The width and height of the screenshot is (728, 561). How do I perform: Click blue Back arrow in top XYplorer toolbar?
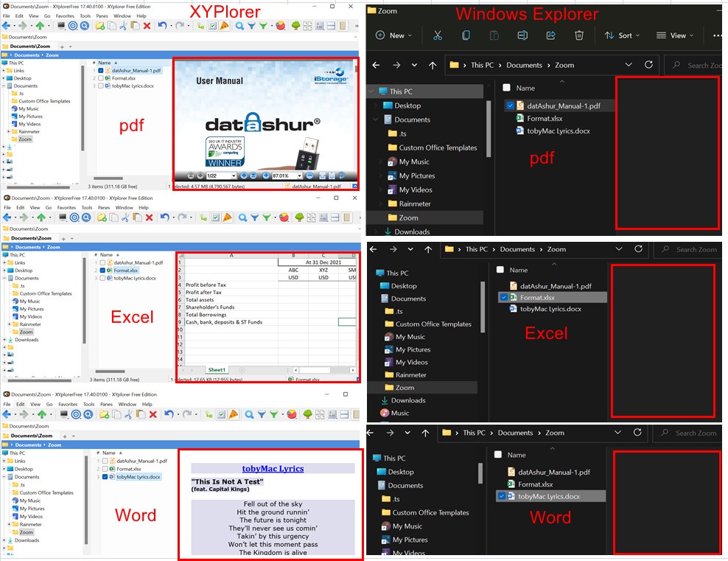[7, 26]
